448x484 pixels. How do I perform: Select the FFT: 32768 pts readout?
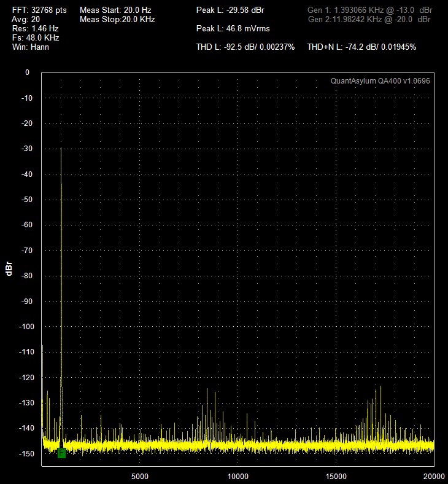tap(39, 10)
